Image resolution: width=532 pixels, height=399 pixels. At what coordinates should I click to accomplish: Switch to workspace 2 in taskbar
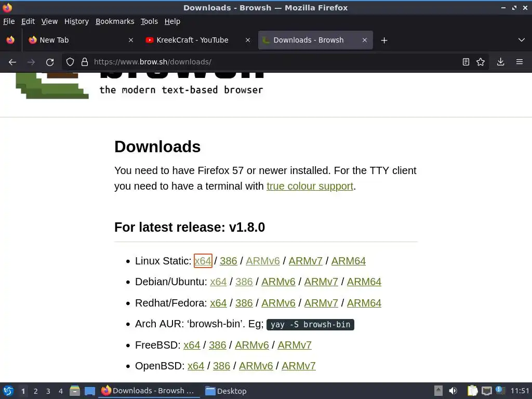tap(36, 391)
